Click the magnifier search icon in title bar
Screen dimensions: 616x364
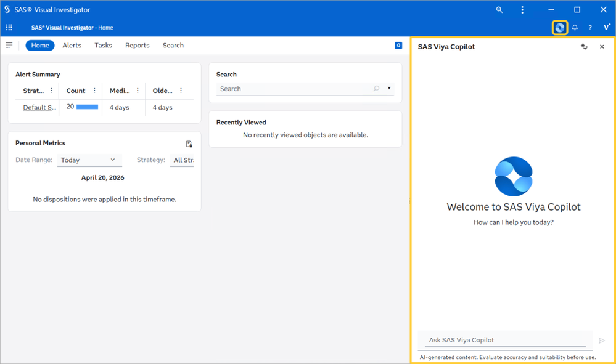tap(499, 10)
